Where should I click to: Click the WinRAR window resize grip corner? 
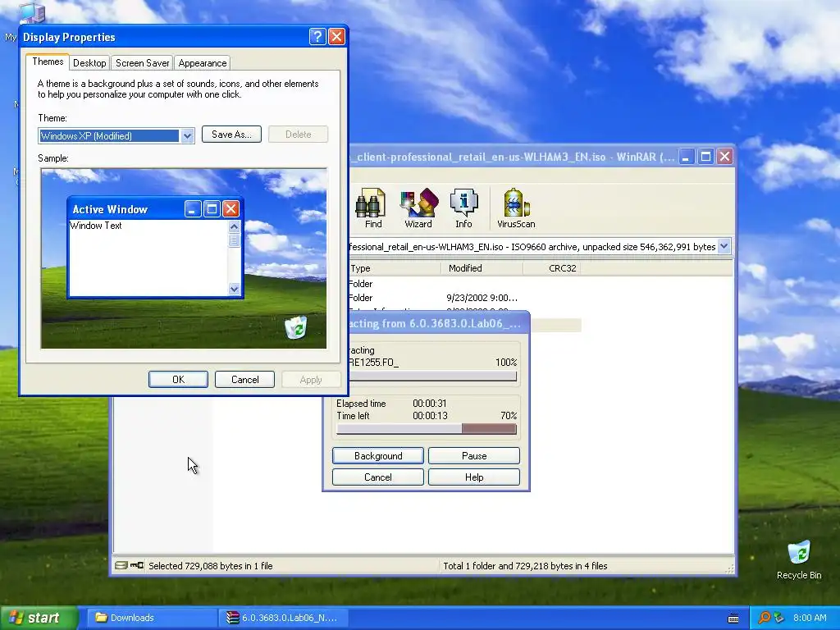pos(729,570)
